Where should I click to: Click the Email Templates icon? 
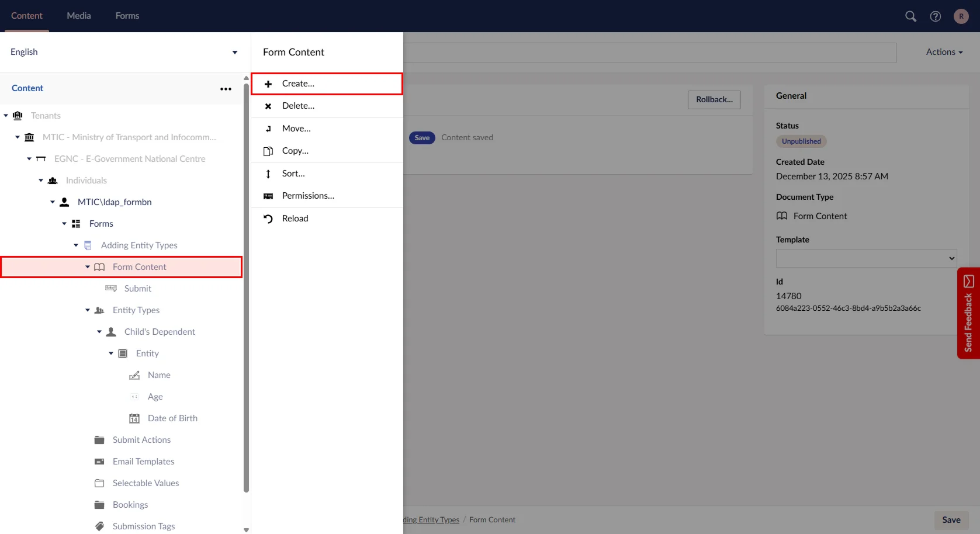click(99, 462)
